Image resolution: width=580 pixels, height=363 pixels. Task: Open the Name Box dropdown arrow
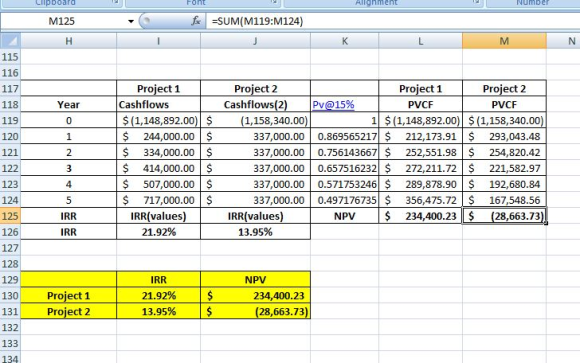[131, 21]
